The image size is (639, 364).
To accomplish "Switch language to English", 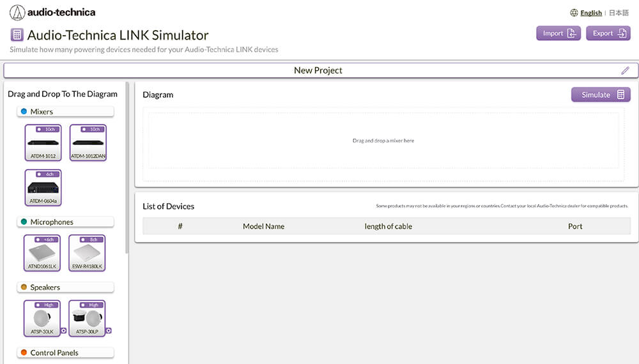I will click(591, 13).
